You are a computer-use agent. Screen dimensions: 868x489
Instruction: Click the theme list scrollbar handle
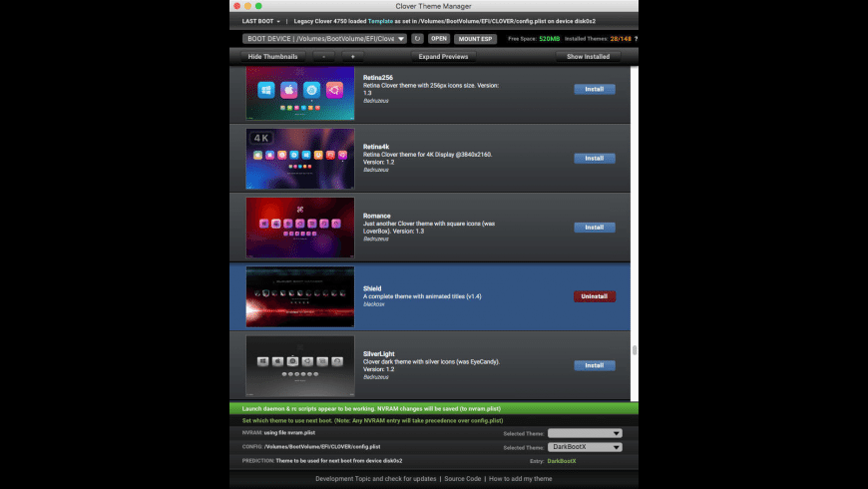click(x=635, y=350)
